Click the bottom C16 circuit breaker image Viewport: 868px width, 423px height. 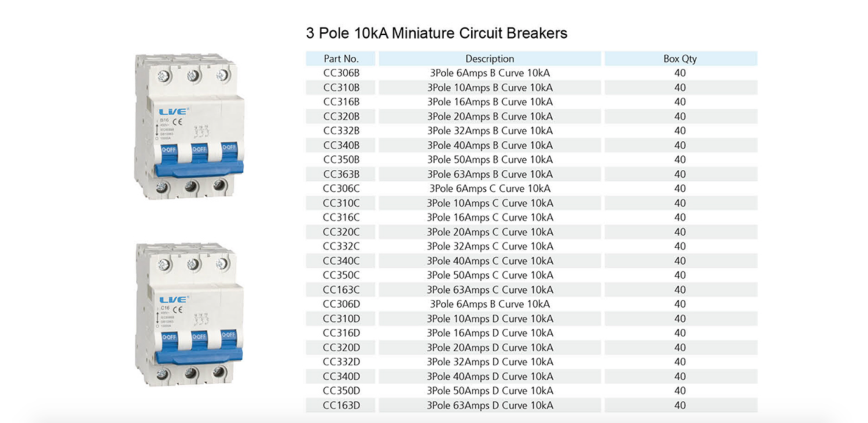click(x=189, y=314)
